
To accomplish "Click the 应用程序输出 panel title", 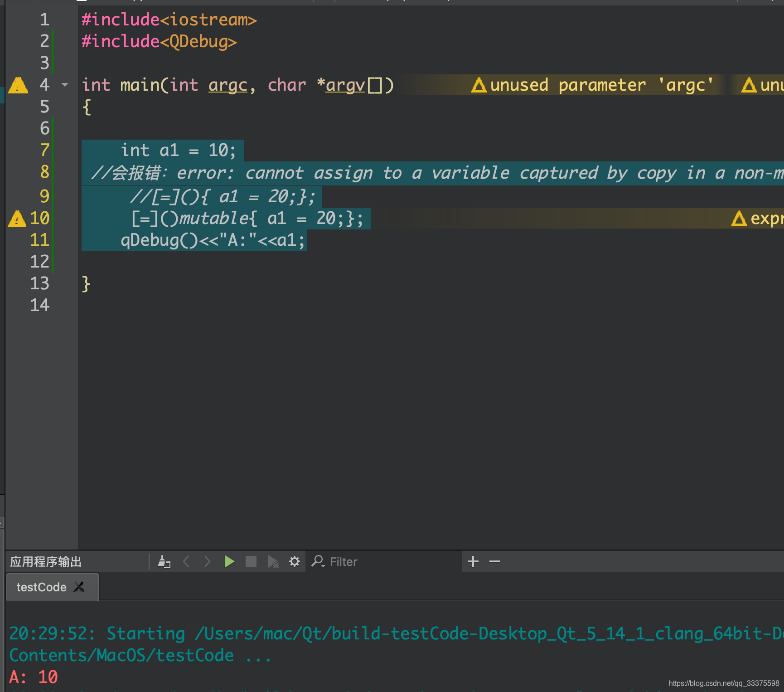I will [46, 562].
